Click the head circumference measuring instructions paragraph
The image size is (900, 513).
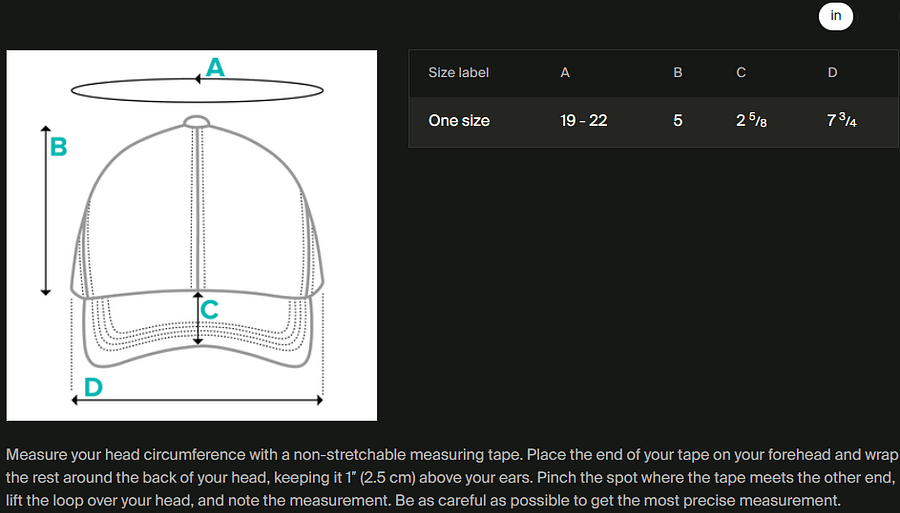pyautogui.click(x=451, y=477)
